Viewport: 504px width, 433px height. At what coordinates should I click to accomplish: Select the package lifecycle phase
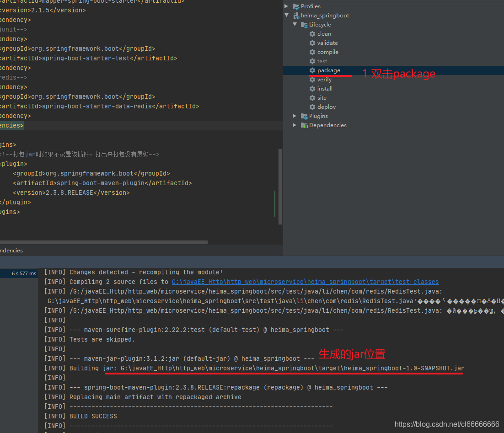pyautogui.click(x=328, y=70)
